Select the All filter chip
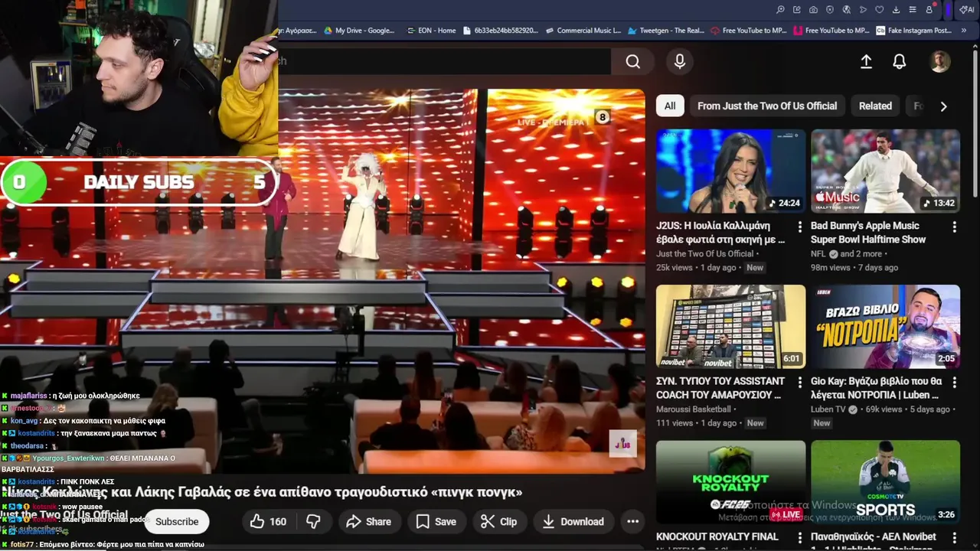Viewport: 980px width, 551px height. pyautogui.click(x=670, y=106)
